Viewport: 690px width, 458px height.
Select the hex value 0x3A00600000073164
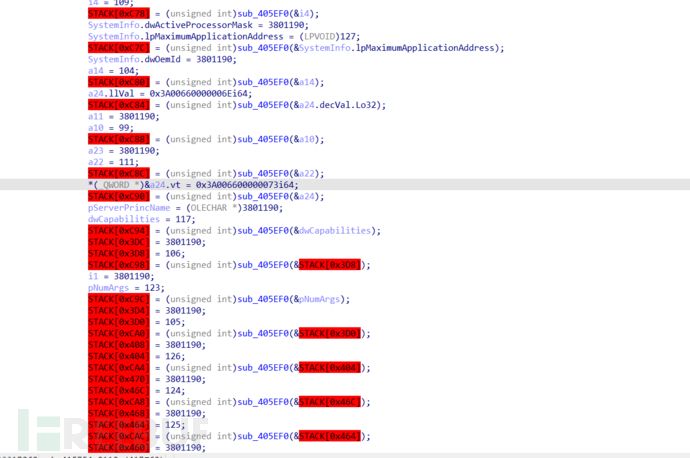(x=246, y=185)
